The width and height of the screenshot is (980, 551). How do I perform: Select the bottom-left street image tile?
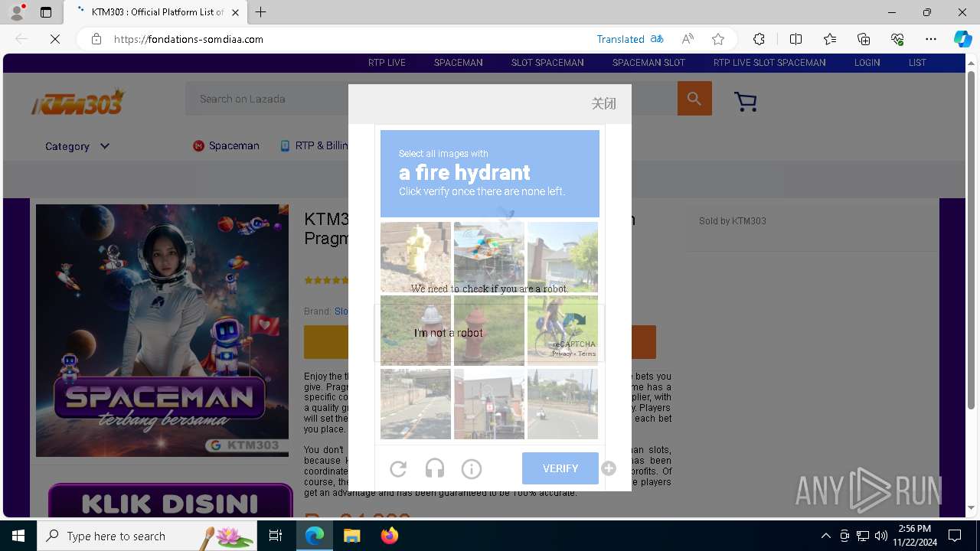pyautogui.click(x=416, y=404)
